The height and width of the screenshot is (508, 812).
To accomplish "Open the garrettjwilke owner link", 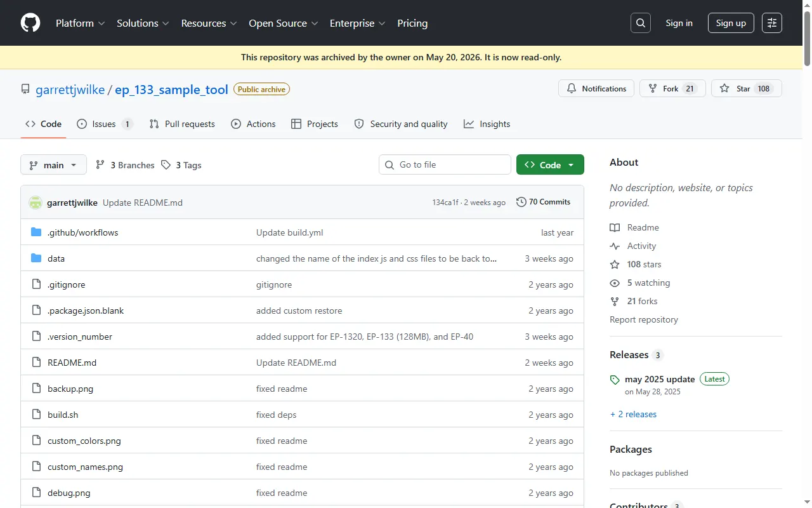I will (x=70, y=90).
